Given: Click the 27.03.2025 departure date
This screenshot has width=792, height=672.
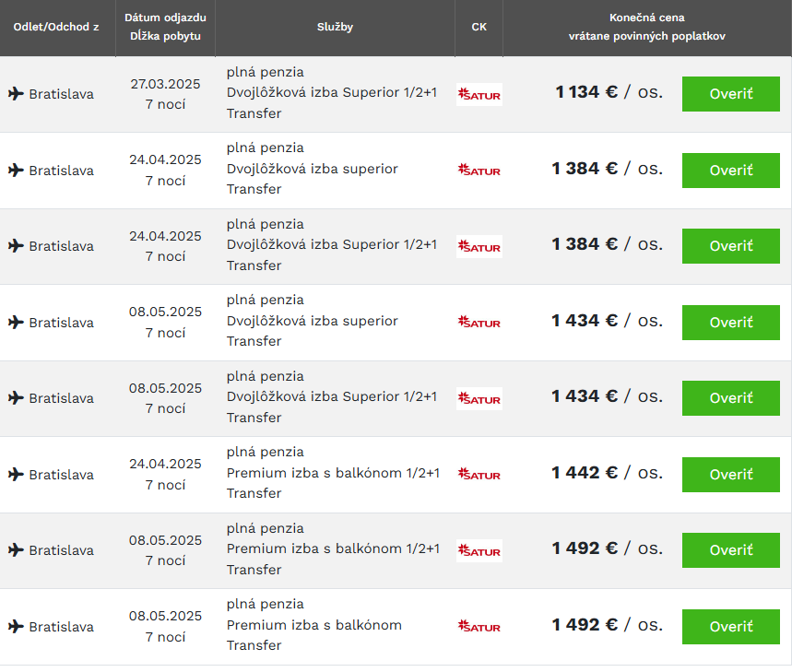Looking at the screenshot, I should pyautogui.click(x=166, y=83).
